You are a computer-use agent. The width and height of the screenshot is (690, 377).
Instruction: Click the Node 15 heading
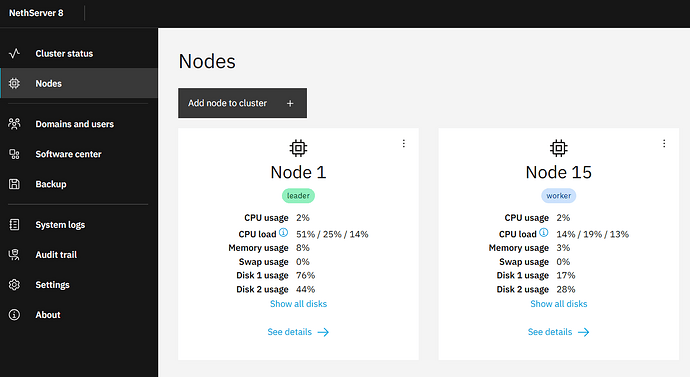[x=558, y=172]
